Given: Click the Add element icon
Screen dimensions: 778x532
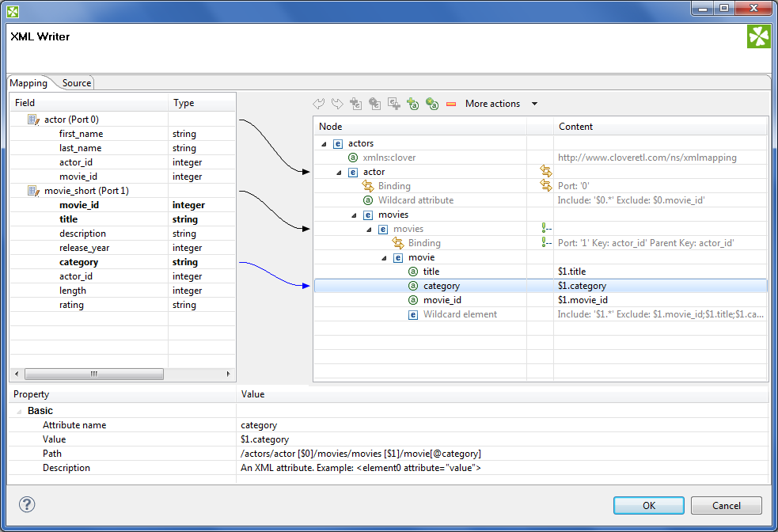Looking at the screenshot, I should point(355,104).
